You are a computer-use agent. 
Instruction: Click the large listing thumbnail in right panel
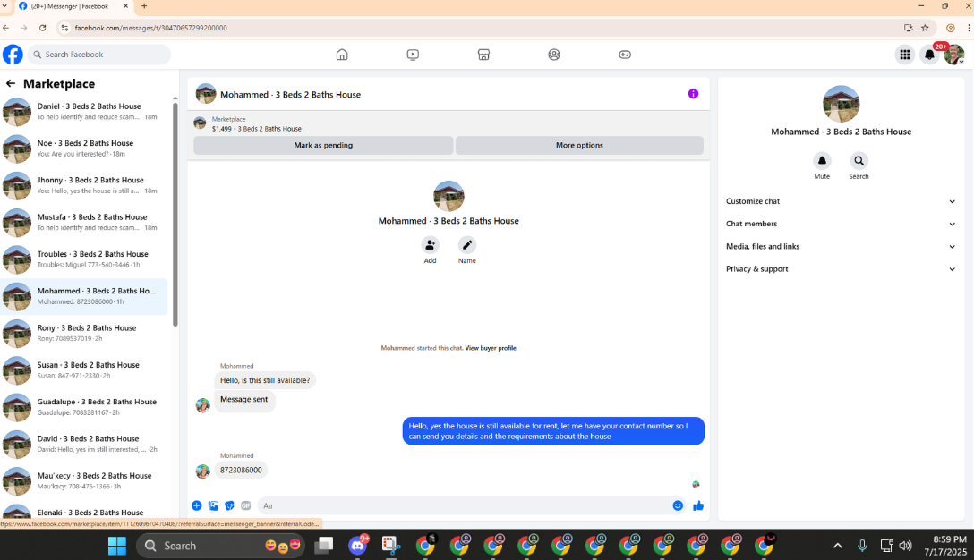click(x=842, y=104)
